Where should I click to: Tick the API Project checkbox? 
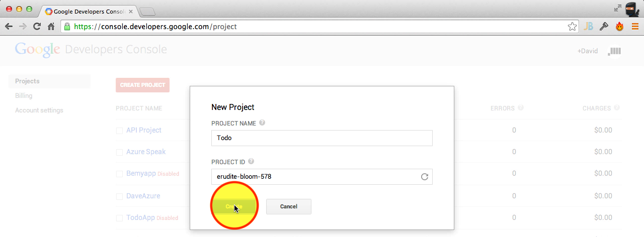[119, 131]
